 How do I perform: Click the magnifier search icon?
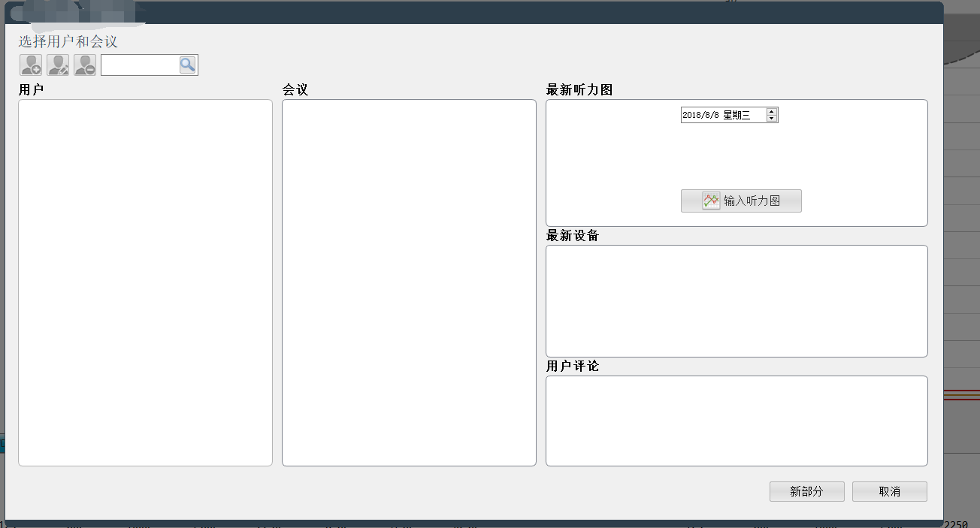pos(188,65)
